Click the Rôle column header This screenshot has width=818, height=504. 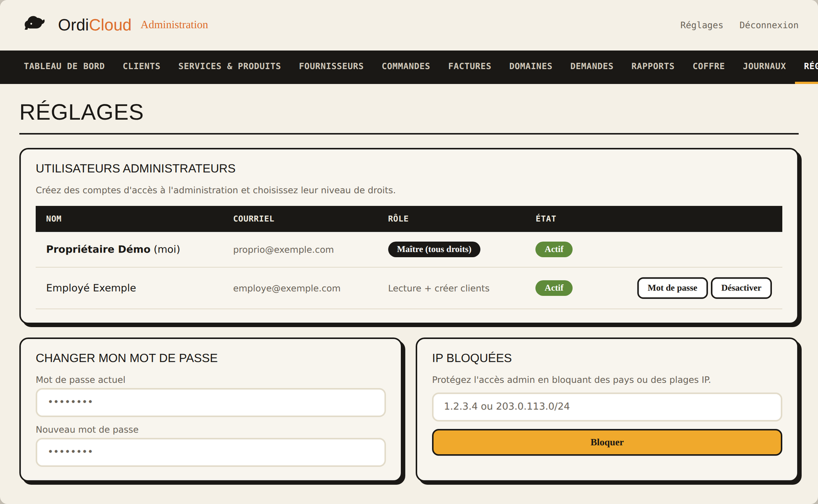pos(398,219)
